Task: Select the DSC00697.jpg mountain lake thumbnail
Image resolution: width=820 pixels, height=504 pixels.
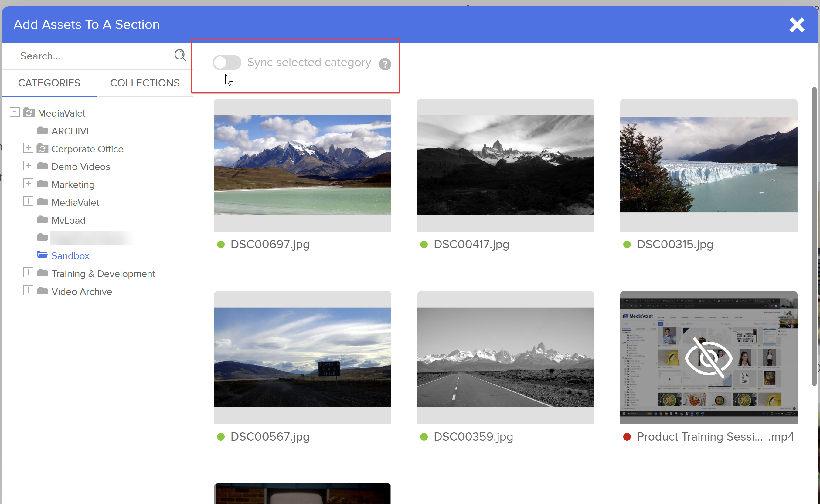Action: [302, 165]
